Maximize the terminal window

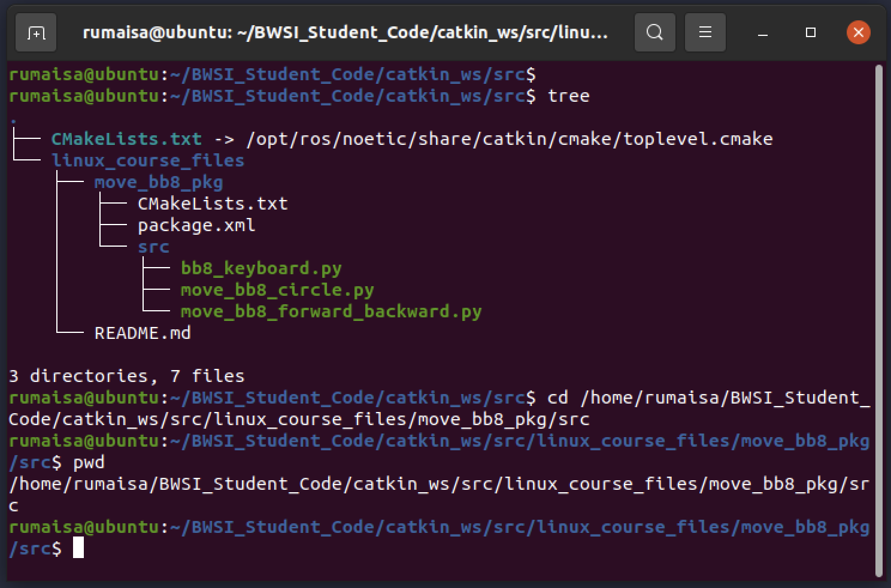[x=811, y=32]
